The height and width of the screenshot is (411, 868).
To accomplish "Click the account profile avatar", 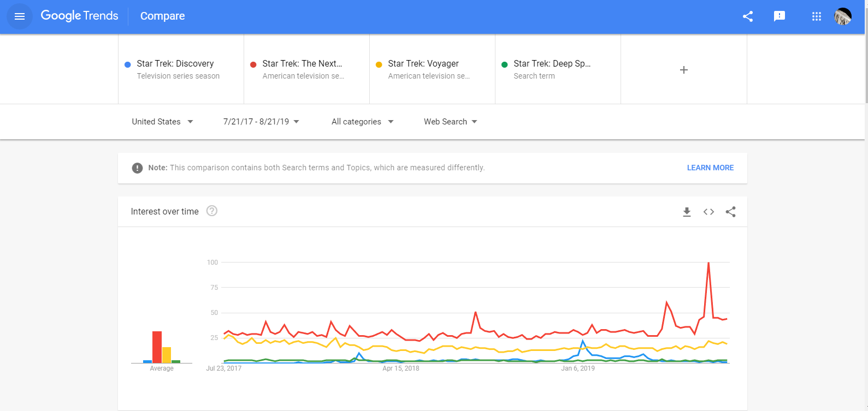I will coord(843,16).
